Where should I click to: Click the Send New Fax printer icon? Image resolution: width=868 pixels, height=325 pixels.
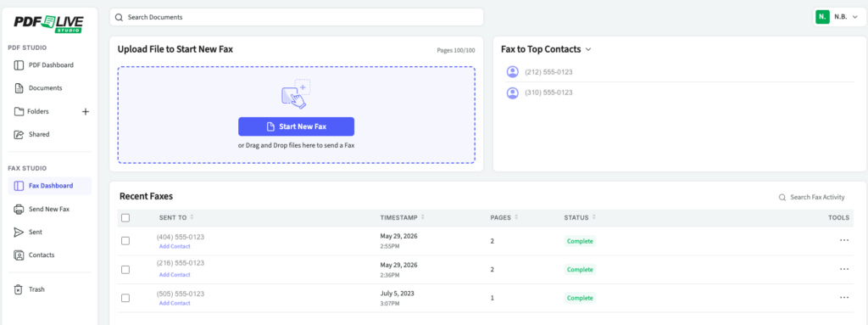pos(19,209)
